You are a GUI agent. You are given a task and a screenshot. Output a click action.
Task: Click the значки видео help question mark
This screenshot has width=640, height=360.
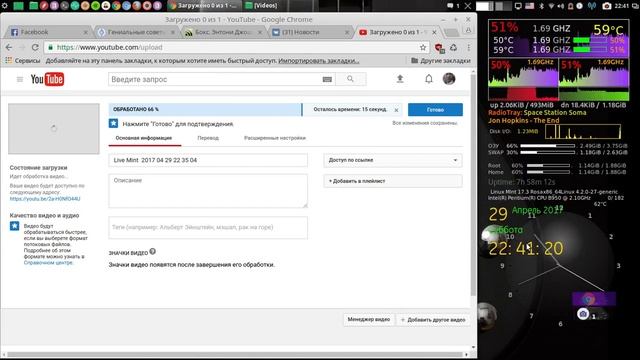[153, 251]
